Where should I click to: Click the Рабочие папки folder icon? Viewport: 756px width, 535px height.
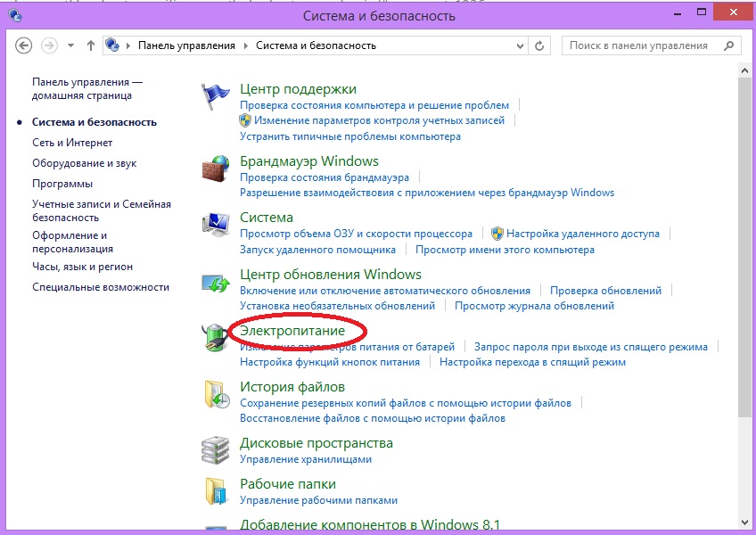tap(215, 491)
